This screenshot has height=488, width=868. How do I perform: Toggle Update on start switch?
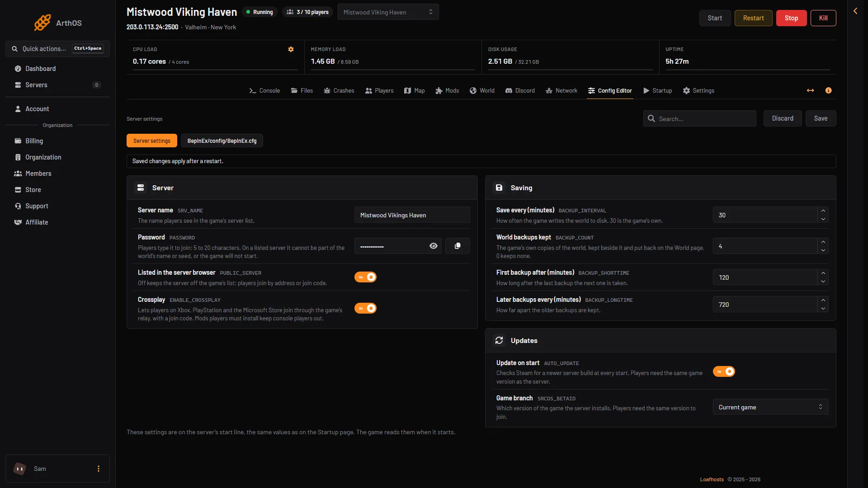724,371
